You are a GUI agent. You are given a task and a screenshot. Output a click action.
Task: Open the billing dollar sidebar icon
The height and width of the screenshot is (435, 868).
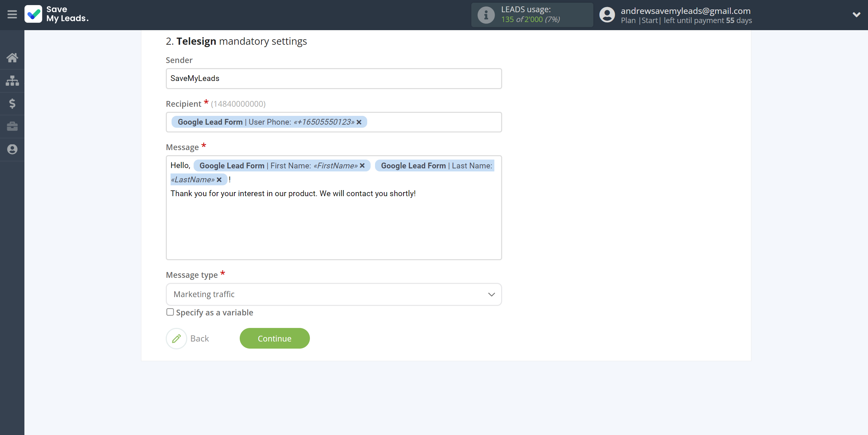click(12, 103)
